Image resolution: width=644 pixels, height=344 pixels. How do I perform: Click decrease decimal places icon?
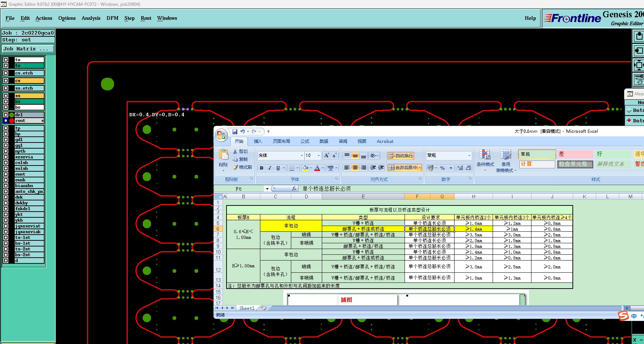pyautogui.click(x=468, y=168)
